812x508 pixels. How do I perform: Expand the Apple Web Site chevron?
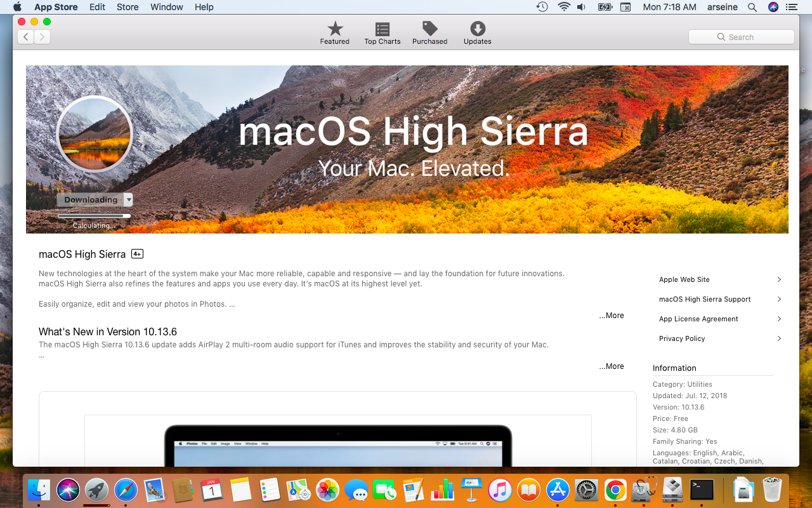tap(779, 279)
